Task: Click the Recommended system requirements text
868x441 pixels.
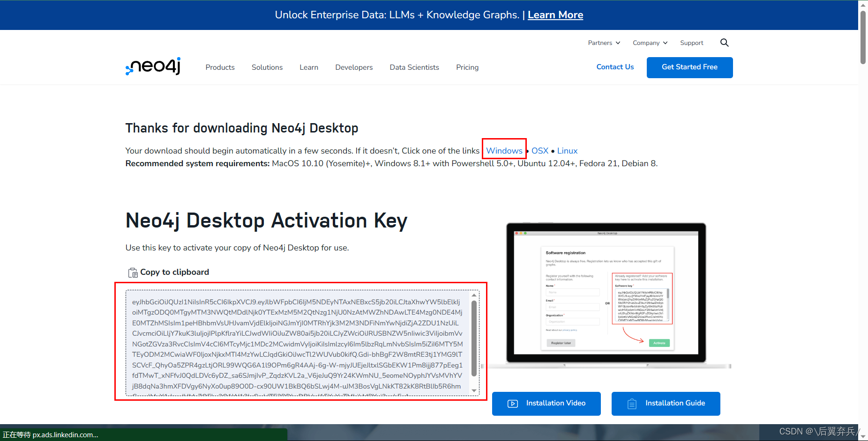Action: pos(391,163)
